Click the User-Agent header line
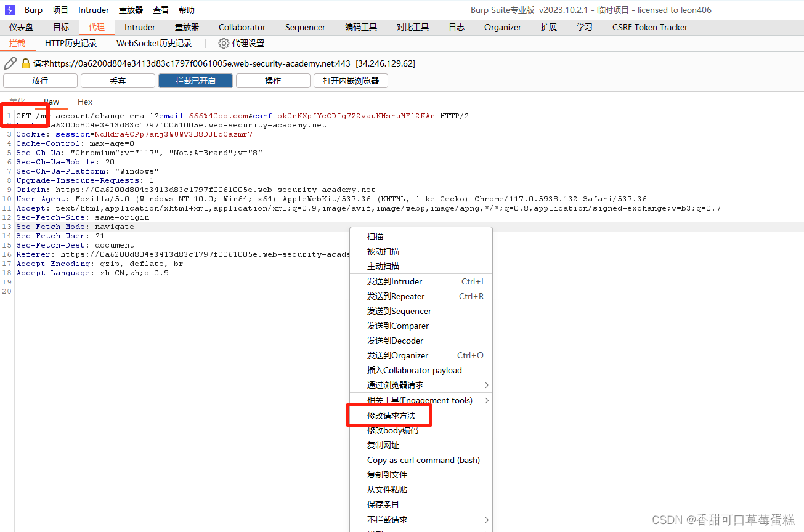The height and width of the screenshot is (532, 804). pyautogui.click(x=331, y=199)
